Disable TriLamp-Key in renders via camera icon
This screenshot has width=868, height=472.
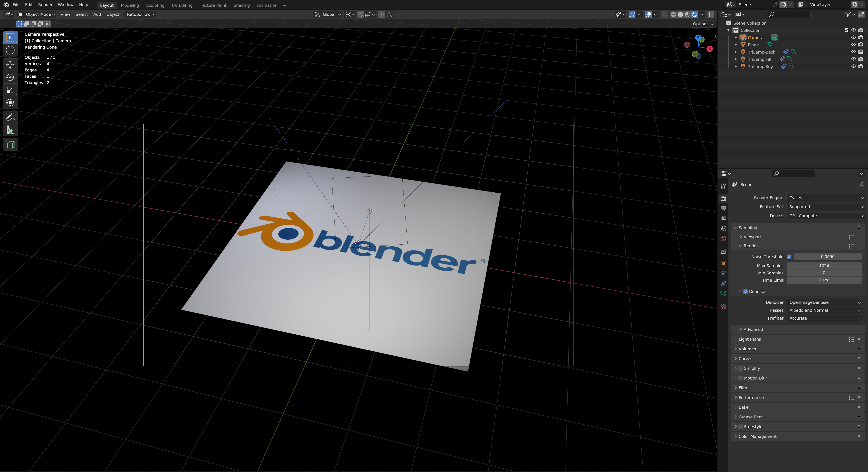click(861, 66)
